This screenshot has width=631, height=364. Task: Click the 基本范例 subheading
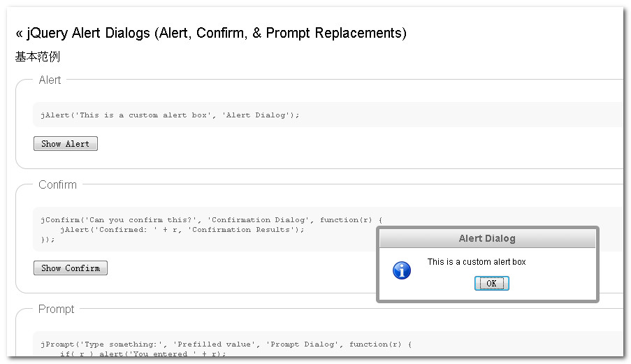(x=38, y=57)
